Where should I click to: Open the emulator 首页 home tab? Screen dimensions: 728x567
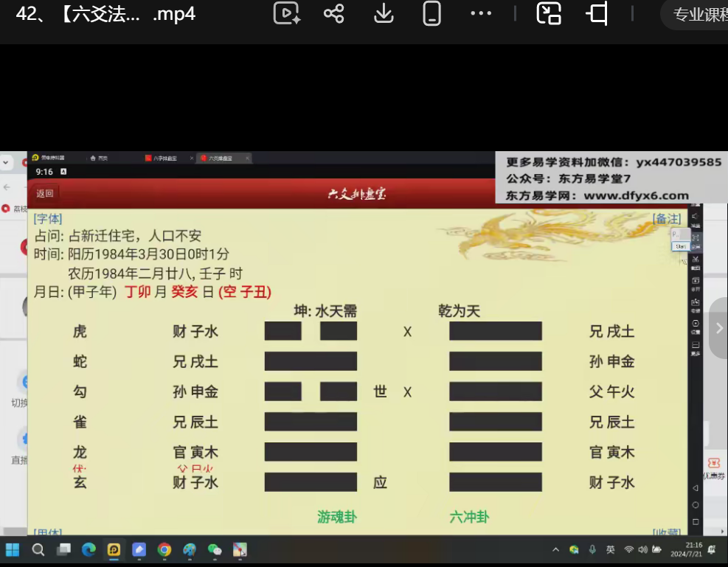(x=99, y=159)
